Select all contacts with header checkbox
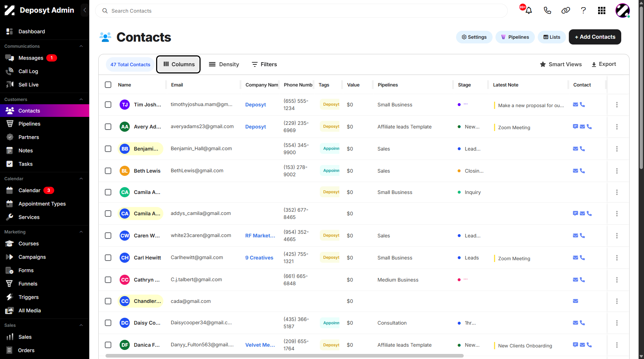The image size is (644, 359). (108, 85)
